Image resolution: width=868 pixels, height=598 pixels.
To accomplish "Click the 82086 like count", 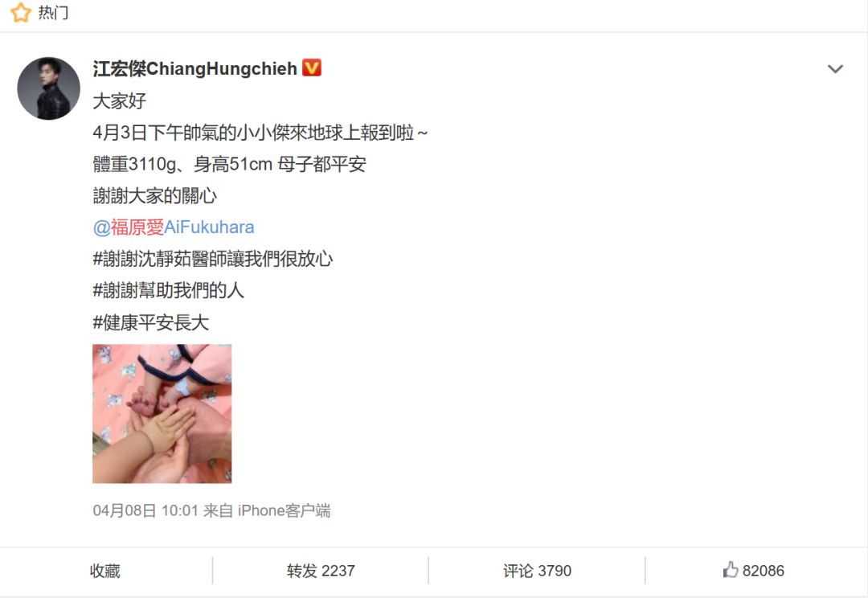I will tap(763, 571).
